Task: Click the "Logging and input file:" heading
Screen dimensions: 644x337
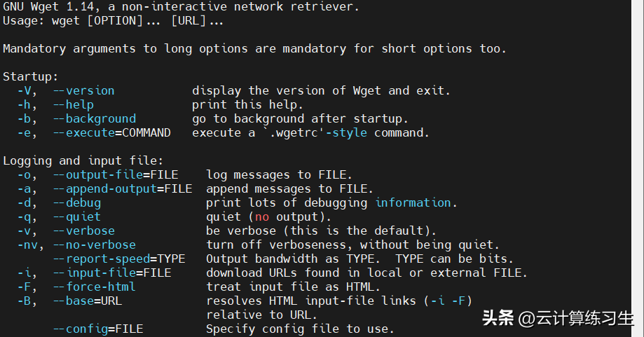Action: point(83,160)
